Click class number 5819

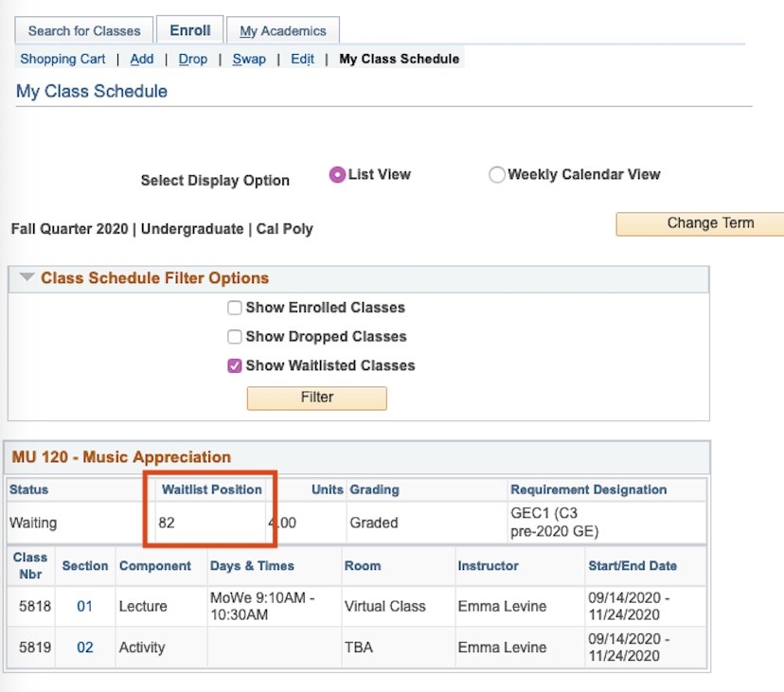(x=35, y=647)
